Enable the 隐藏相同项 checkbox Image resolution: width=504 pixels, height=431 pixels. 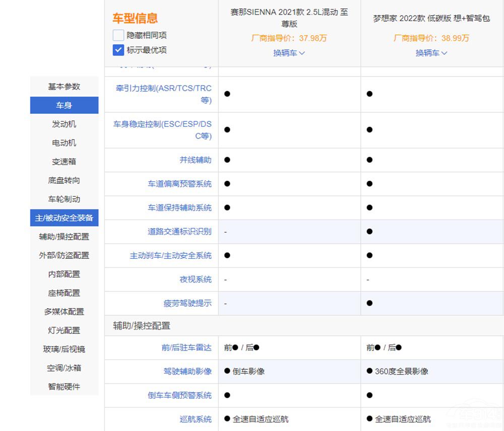[118, 35]
